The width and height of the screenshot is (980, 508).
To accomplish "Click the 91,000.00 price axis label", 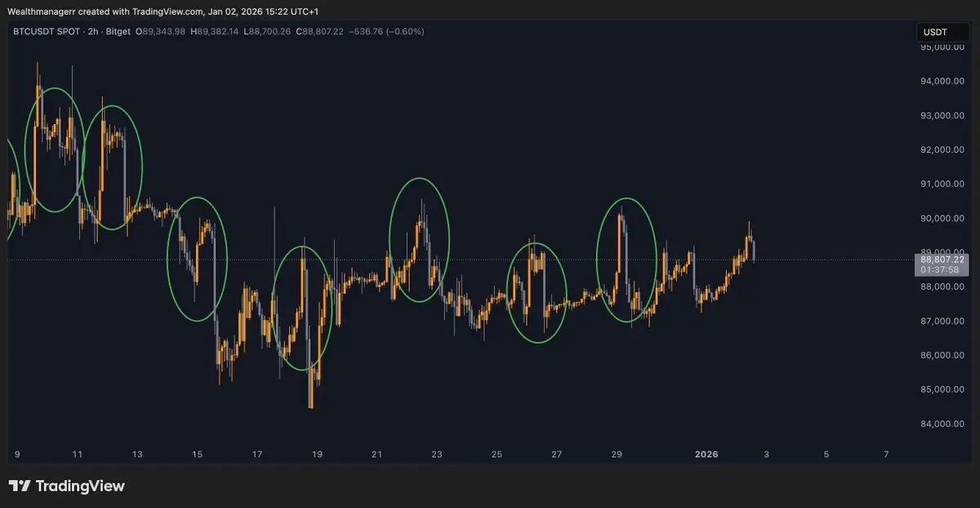I will pyautogui.click(x=943, y=184).
